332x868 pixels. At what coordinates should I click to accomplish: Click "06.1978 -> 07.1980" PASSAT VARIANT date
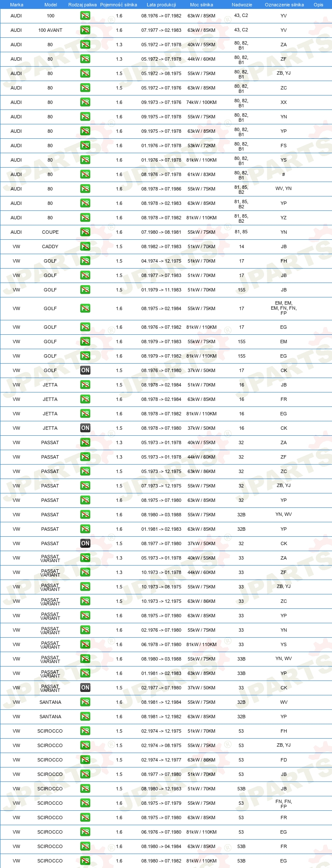point(161,644)
